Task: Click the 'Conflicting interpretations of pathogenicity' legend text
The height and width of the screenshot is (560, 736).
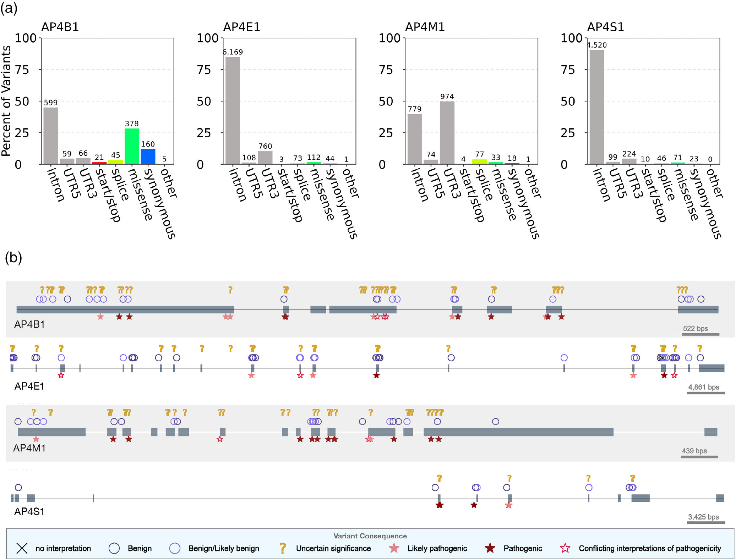Action: [650, 548]
